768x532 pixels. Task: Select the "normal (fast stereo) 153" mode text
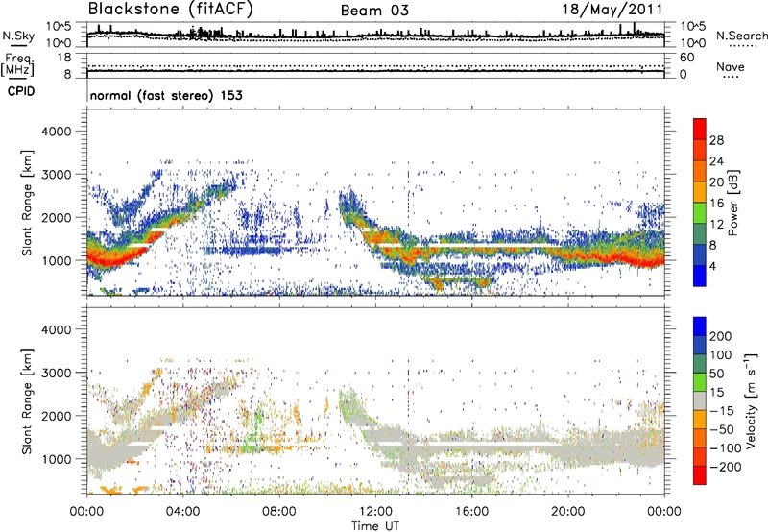click(x=166, y=95)
